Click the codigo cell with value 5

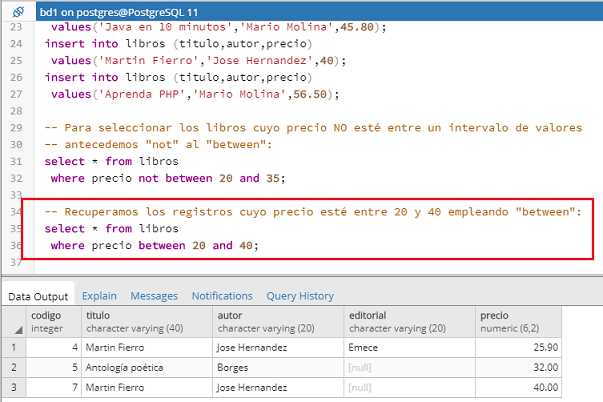[53, 367]
